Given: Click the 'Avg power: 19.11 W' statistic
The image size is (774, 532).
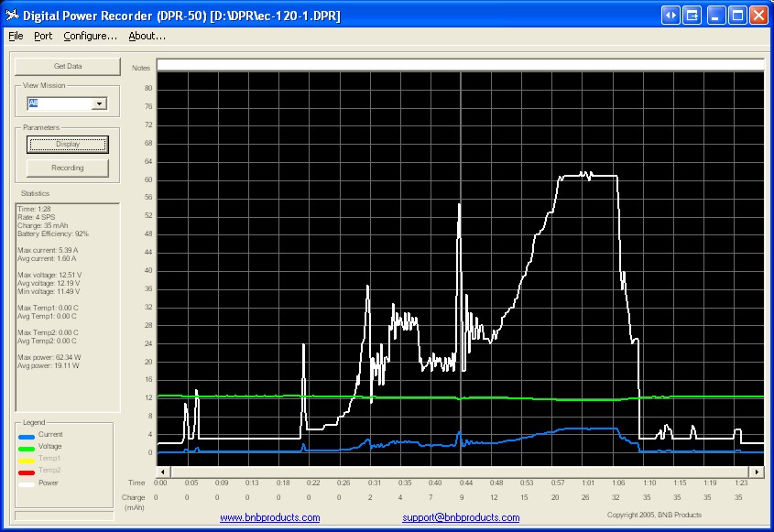Looking at the screenshot, I should point(48,365).
